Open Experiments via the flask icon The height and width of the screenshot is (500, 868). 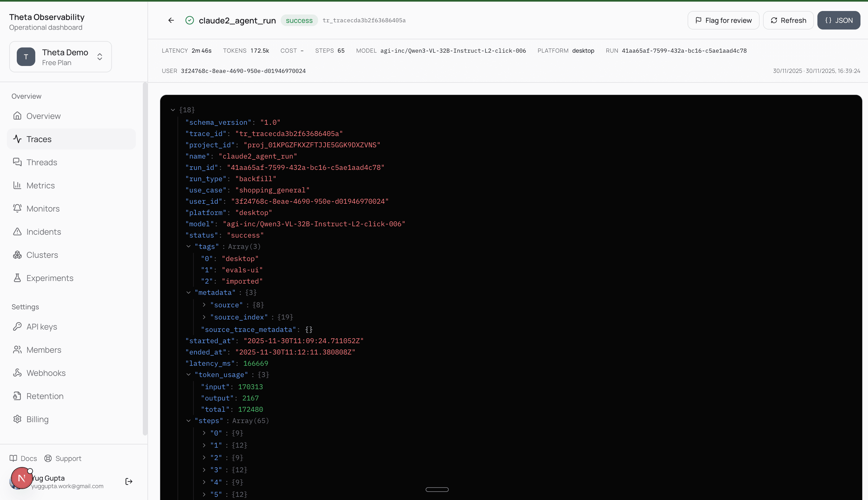(18, 278)
